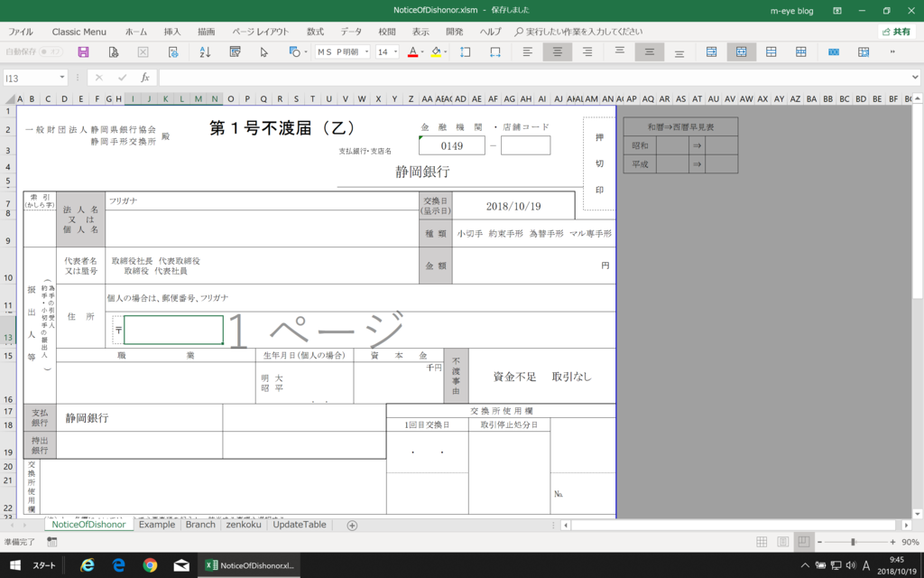Open the Shapes dropdown arrow

click(305, 51)
